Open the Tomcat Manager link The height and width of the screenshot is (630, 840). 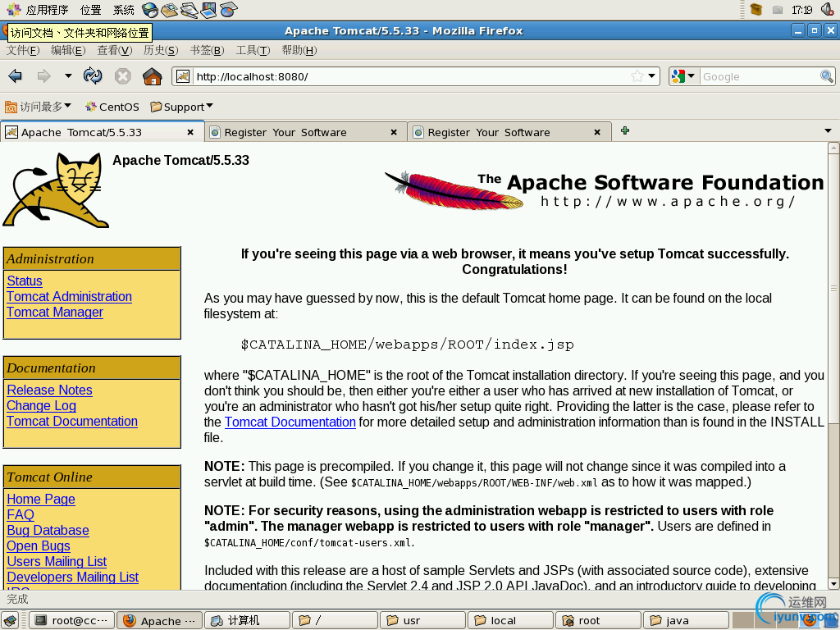[55, 312]
